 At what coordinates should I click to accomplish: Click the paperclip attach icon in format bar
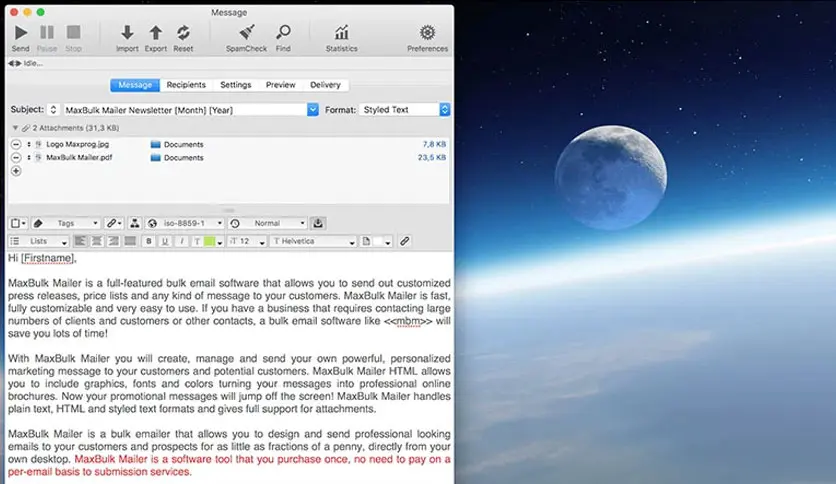click(405, 241)
